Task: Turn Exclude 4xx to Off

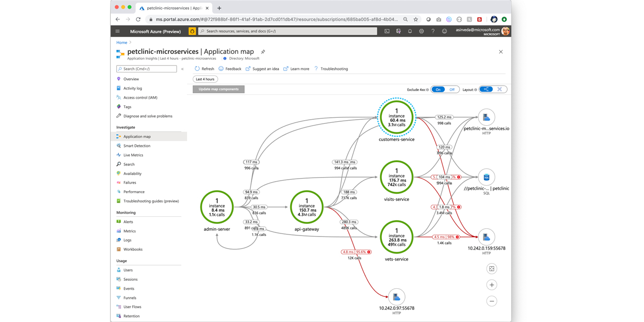Action: click(x=452, y=90)
